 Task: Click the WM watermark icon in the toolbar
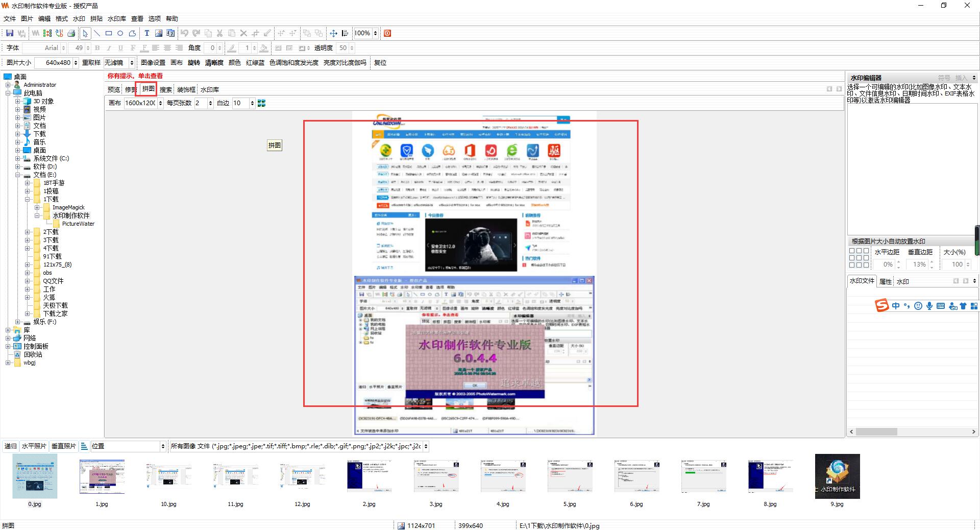35,33
